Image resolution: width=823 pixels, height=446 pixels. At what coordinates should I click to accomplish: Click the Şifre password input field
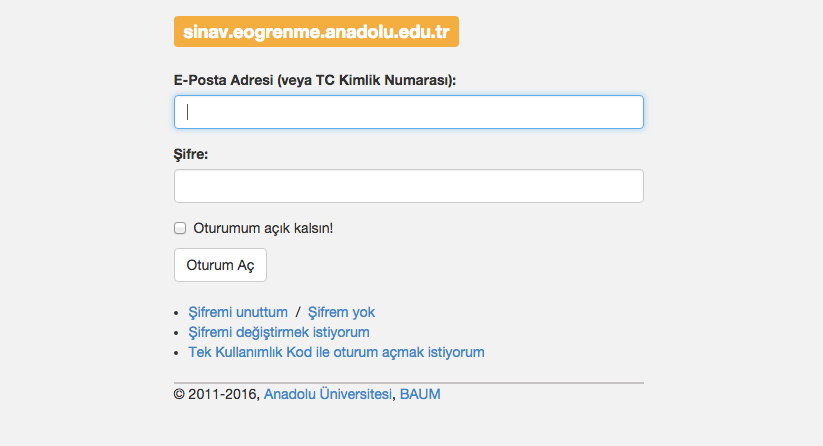tap(408, 186)
